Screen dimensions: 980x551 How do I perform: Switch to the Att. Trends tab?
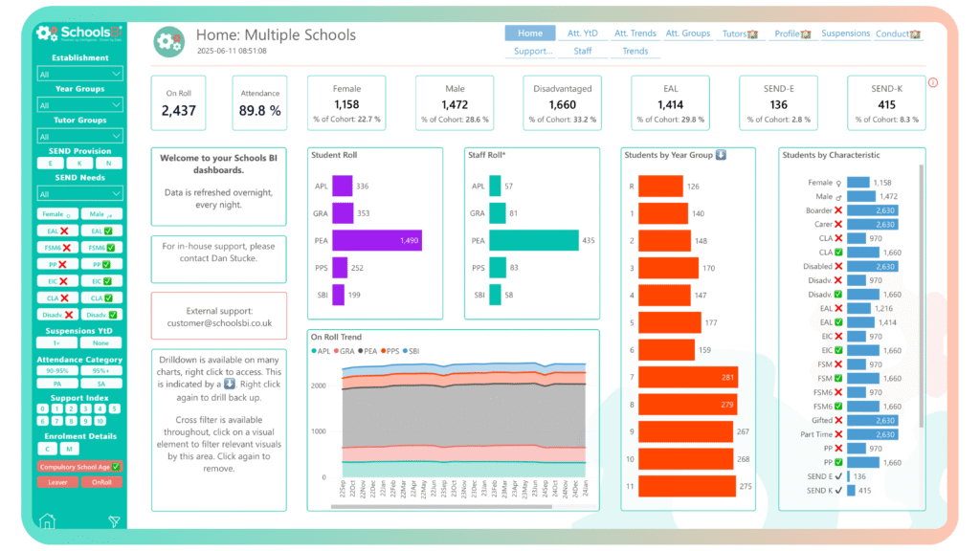[x=635, y=33]
